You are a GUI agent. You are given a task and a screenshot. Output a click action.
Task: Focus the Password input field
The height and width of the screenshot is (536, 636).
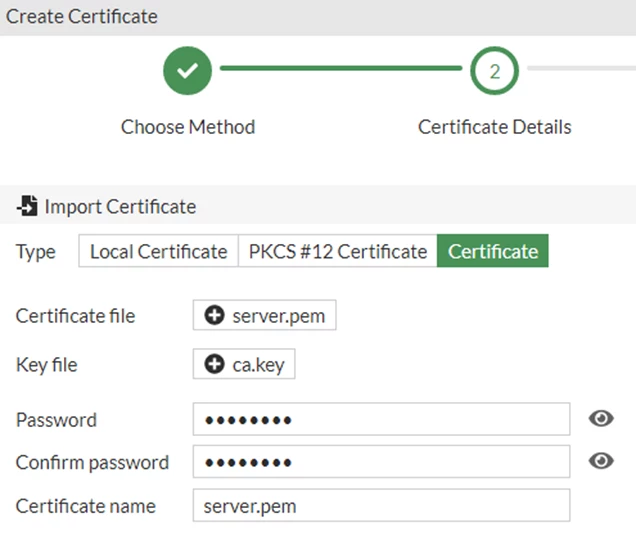pos(381,419)
